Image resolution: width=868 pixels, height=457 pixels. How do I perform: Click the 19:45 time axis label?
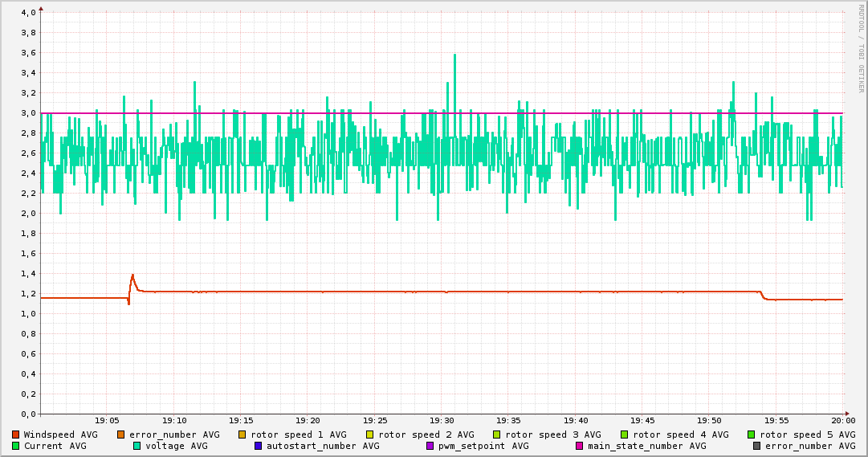click(642, 420)
